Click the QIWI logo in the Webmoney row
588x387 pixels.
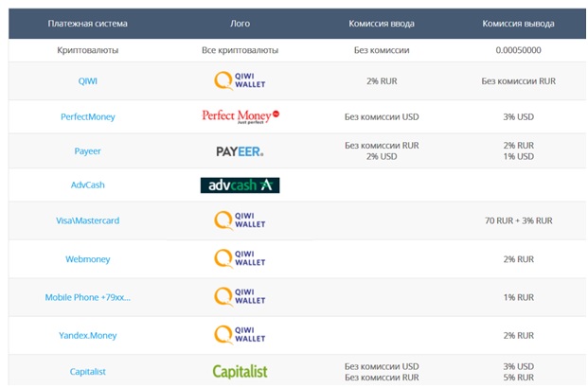[240, 258]
